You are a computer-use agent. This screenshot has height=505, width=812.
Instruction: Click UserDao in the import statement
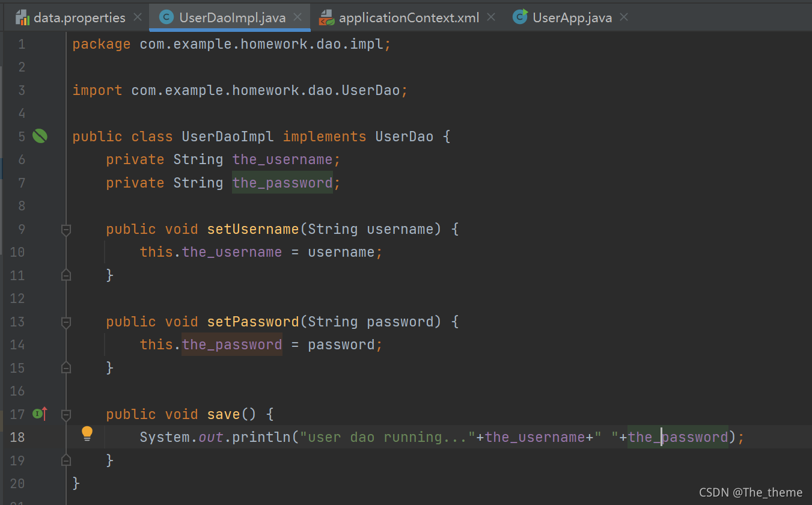coord(371,90)
